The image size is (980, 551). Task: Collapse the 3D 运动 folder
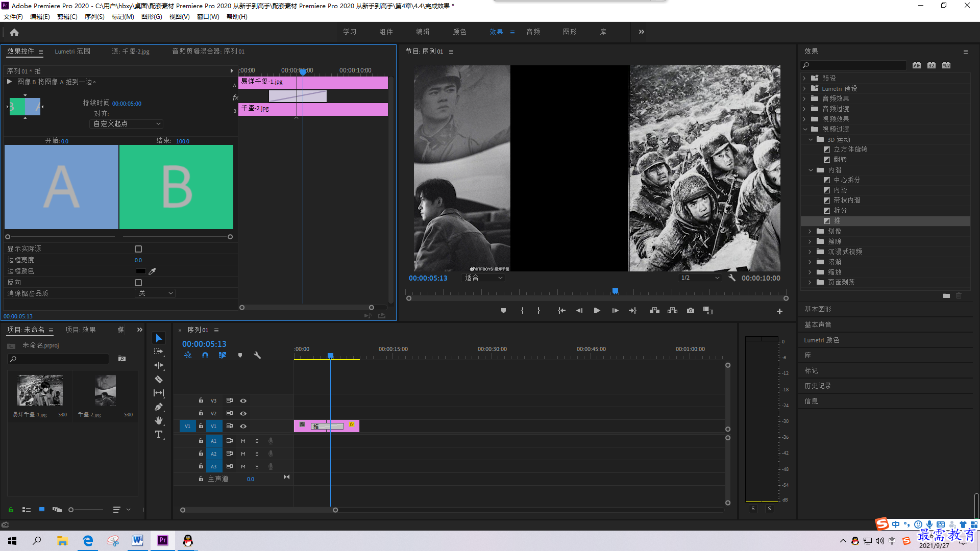[811, 140]
